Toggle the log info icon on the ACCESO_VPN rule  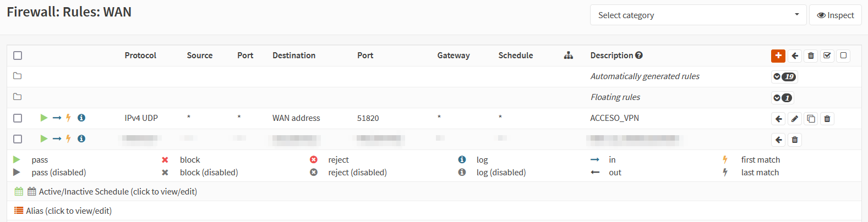pos(81,118)
